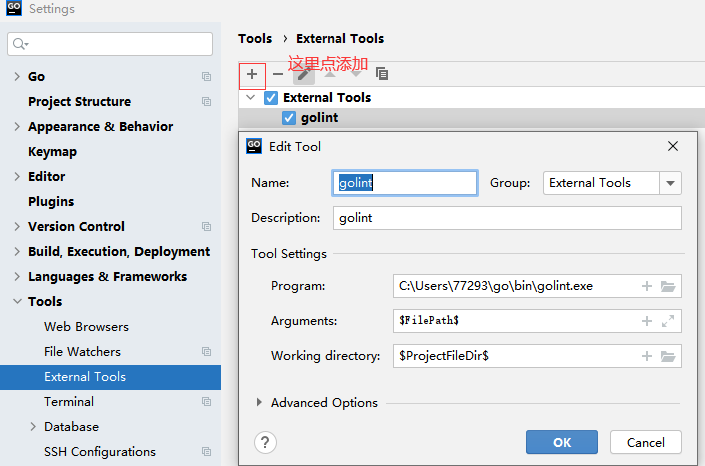The height and width of the screenshot is (466, 705).
Task: Select the golint row in tools list
Action: [472, 118]
